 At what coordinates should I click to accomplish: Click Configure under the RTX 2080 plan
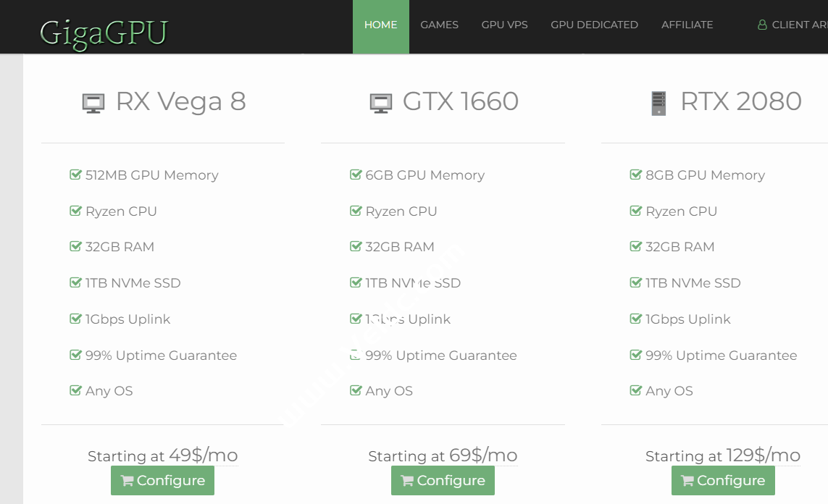[x=722, y=480]
